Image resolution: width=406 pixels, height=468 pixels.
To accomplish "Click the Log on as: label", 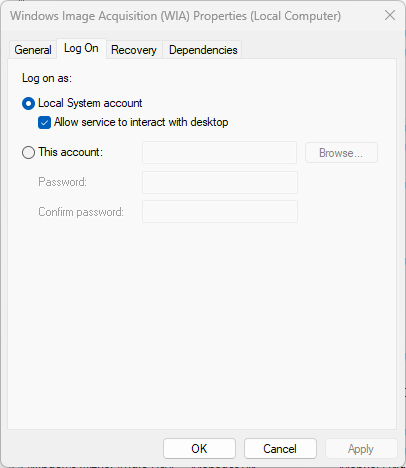I will (47, 78).
